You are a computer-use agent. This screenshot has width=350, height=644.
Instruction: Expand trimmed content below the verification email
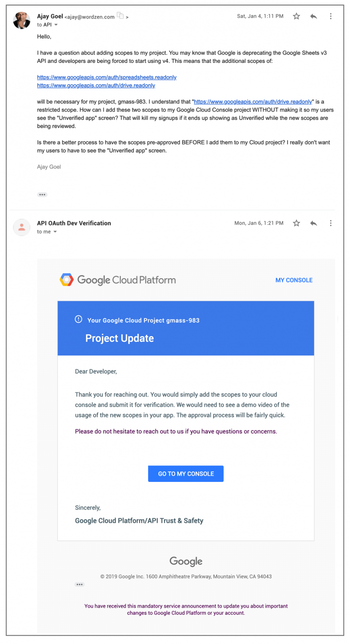click(x=79, y=584)
